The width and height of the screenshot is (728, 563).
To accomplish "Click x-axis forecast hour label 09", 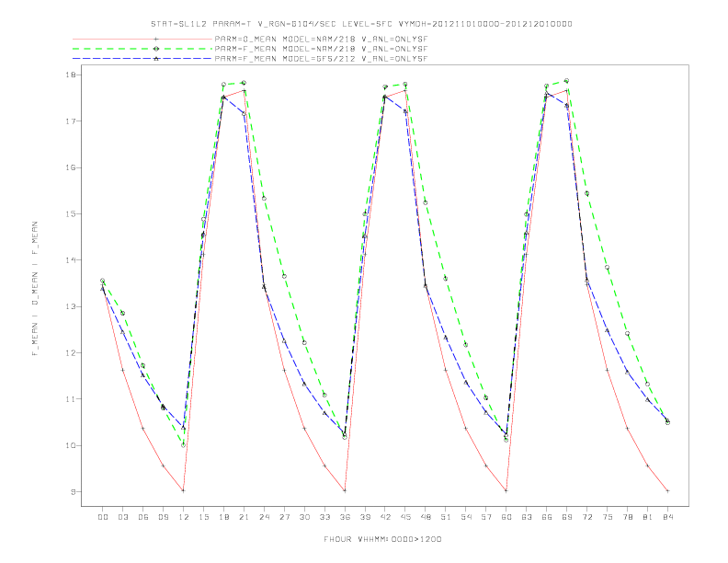I will (163, 517).
